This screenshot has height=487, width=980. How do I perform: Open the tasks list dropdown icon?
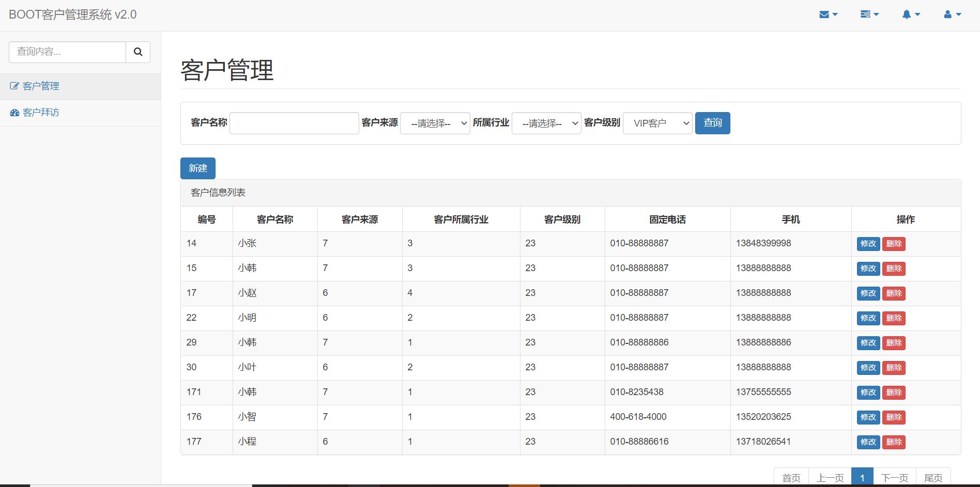(869, 14)
